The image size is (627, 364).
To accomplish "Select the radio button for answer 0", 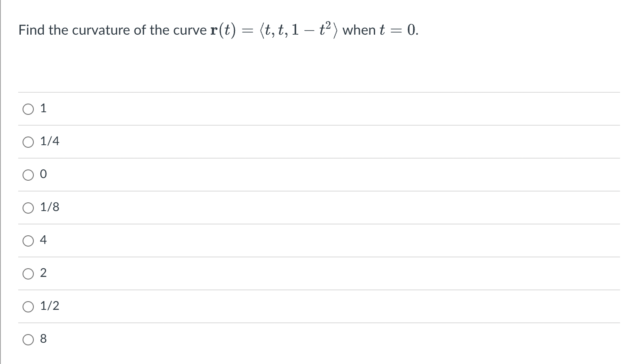I will [28, 175].
